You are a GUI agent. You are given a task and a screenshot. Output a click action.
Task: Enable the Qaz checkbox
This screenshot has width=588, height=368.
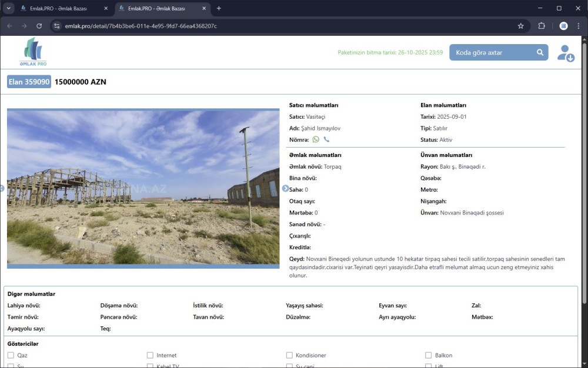(x=11, y=355)
